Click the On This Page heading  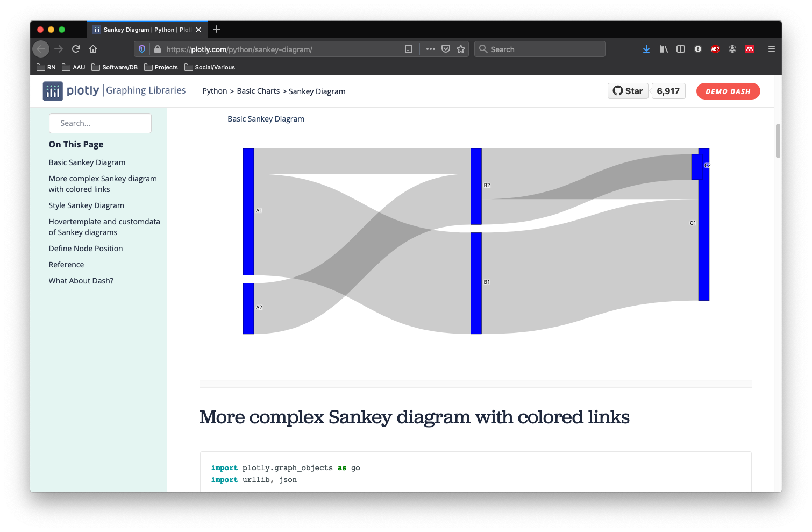76,144
